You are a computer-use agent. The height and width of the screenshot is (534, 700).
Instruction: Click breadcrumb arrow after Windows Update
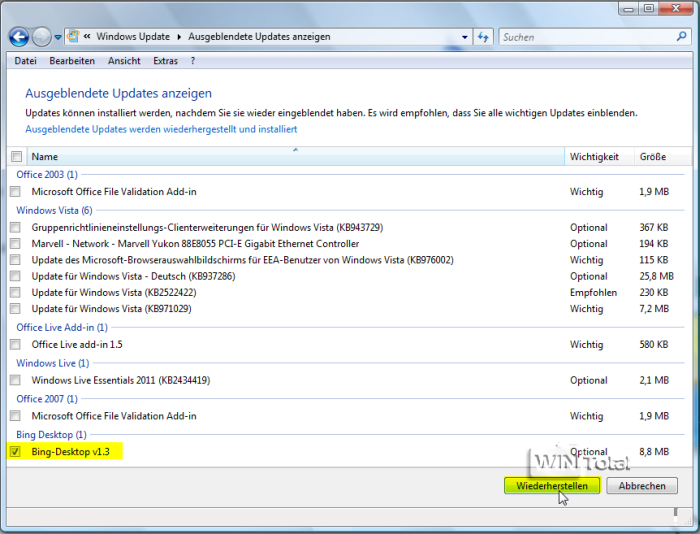tap(179, 37)
